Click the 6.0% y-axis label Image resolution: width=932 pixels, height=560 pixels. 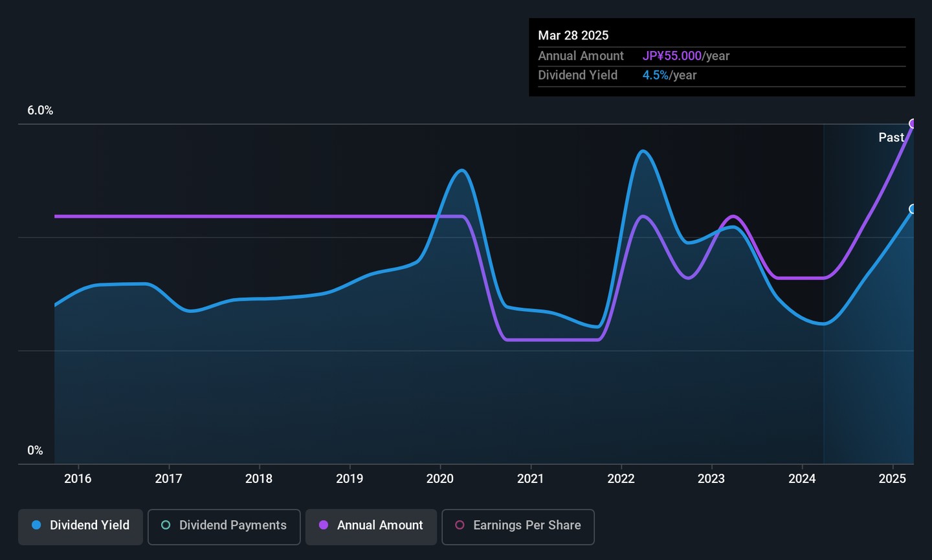tap(40, 111)
